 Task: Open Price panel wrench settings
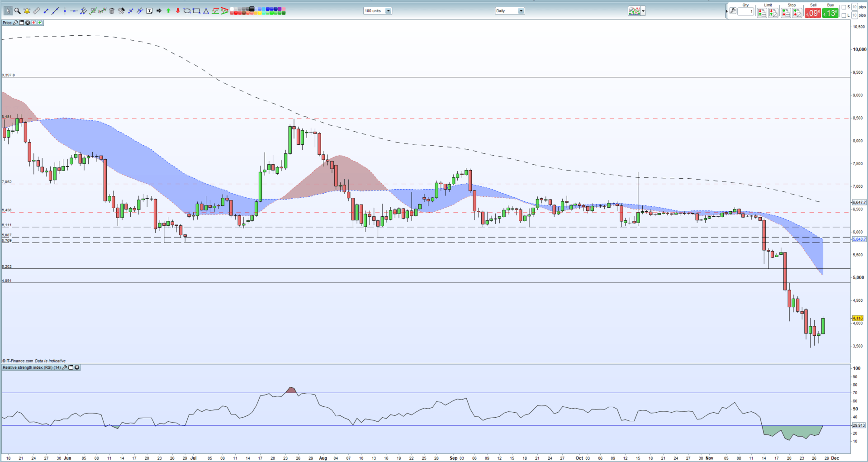coord(15,23)
